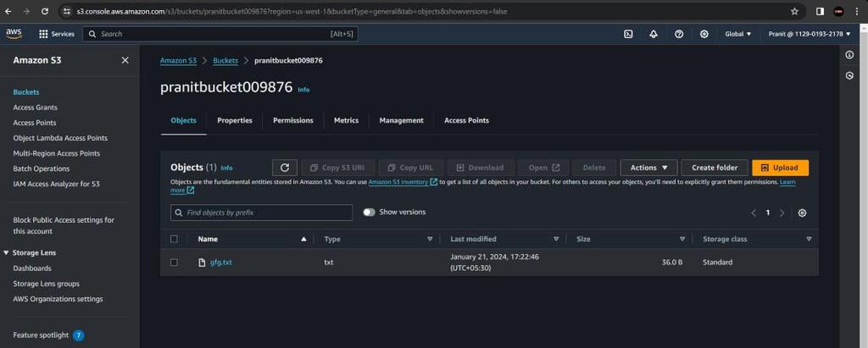The image size is (868, 348).
Task: Sort objects by Name column arrow
Action: (303, 239)
